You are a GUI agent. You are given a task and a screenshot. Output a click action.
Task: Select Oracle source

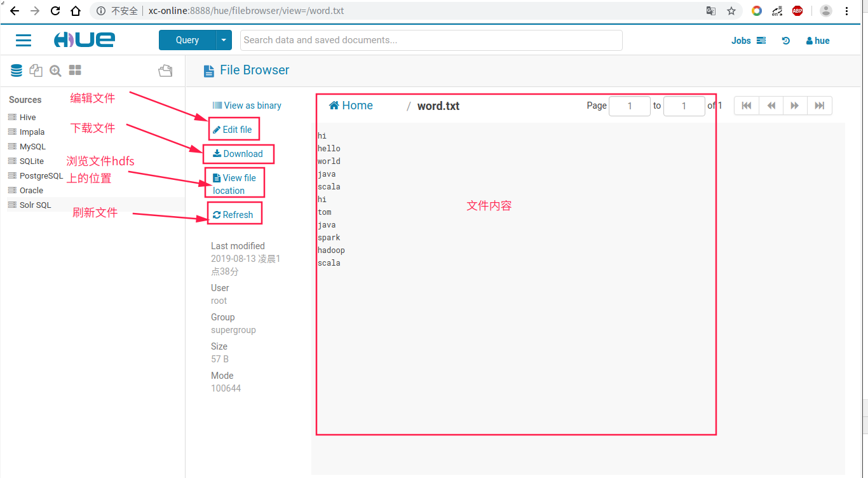point(31,191)
